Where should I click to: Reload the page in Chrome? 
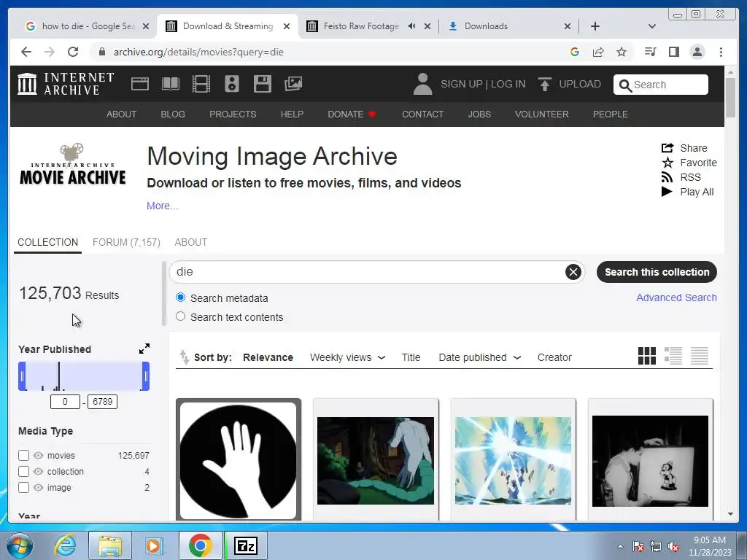[73, 52]
